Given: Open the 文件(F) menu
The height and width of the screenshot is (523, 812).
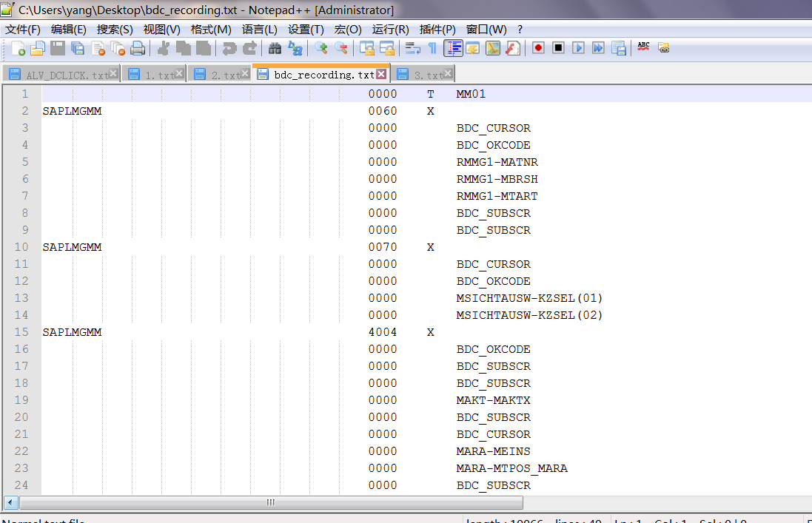Looking at the screenshot, I should [23, 30].
